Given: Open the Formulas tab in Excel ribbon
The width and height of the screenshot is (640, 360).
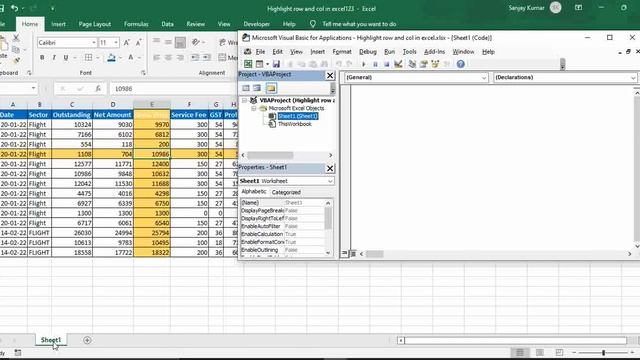Looking at the screenshot, I should coord(136,24).
